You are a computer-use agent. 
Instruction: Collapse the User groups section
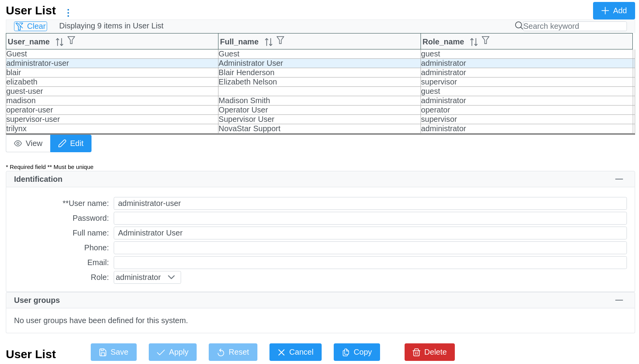[x=619, y=300]
